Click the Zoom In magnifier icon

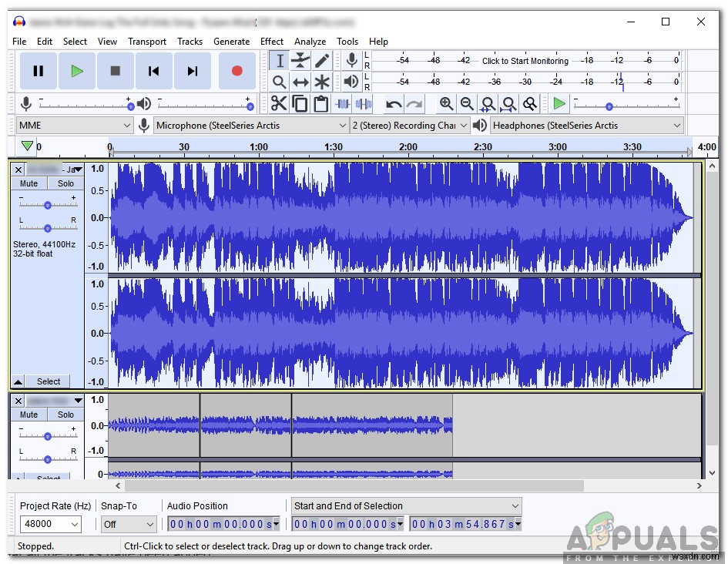click(446, 104)
